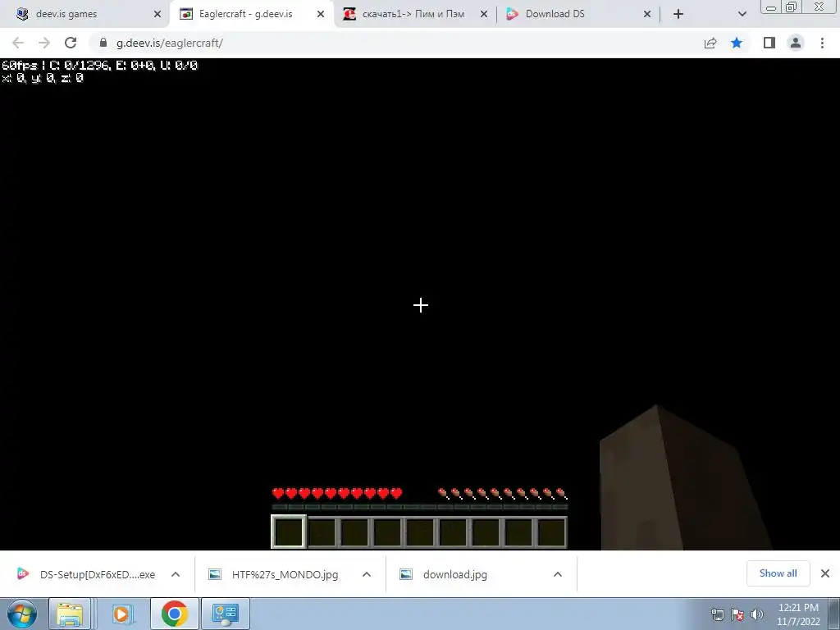Open the скачать1-> Пим и Пэм tab
This screenshot has height=630, width=840.
413,14
